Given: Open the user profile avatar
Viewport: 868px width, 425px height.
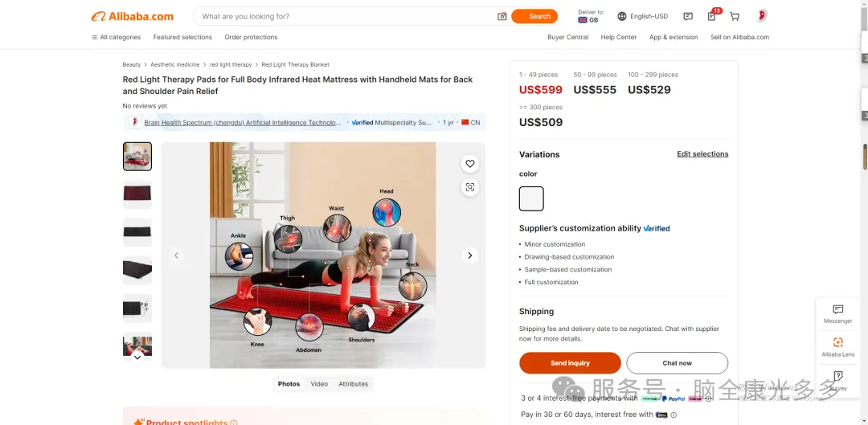Looking at the screenshot, I should [x=761, y=16].
